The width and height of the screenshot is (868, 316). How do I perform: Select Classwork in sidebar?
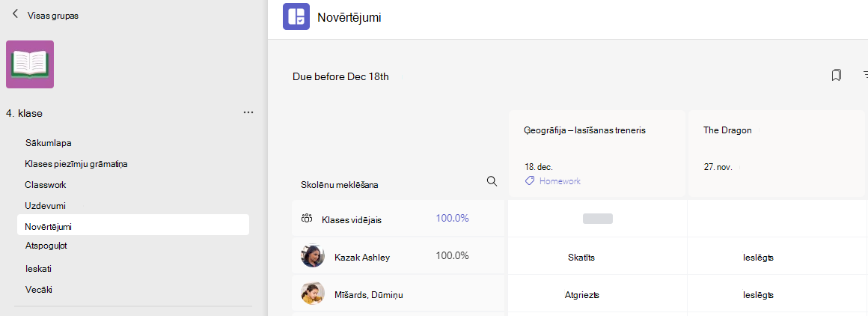click(46, 185)
